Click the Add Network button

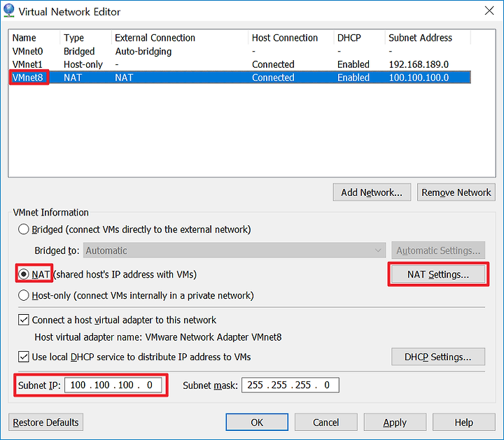(x=372, y=192)
